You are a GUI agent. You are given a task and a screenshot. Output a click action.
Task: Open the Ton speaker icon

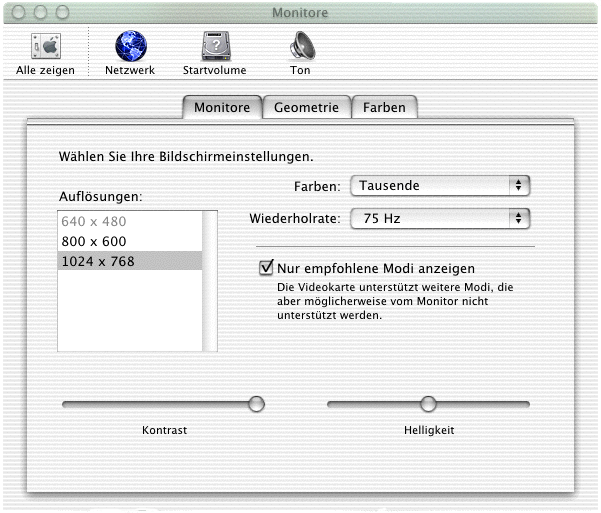pyautogui.click(x=302, y=46)
